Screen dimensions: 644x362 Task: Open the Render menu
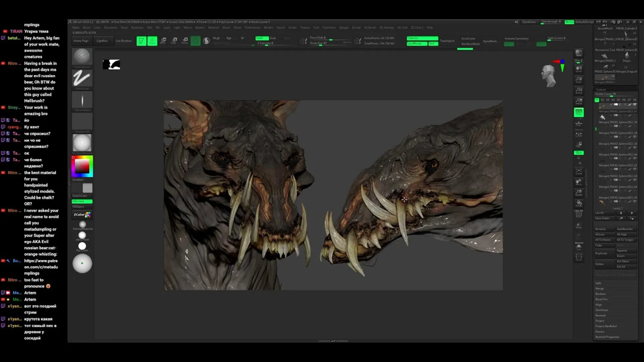point(268,27)
